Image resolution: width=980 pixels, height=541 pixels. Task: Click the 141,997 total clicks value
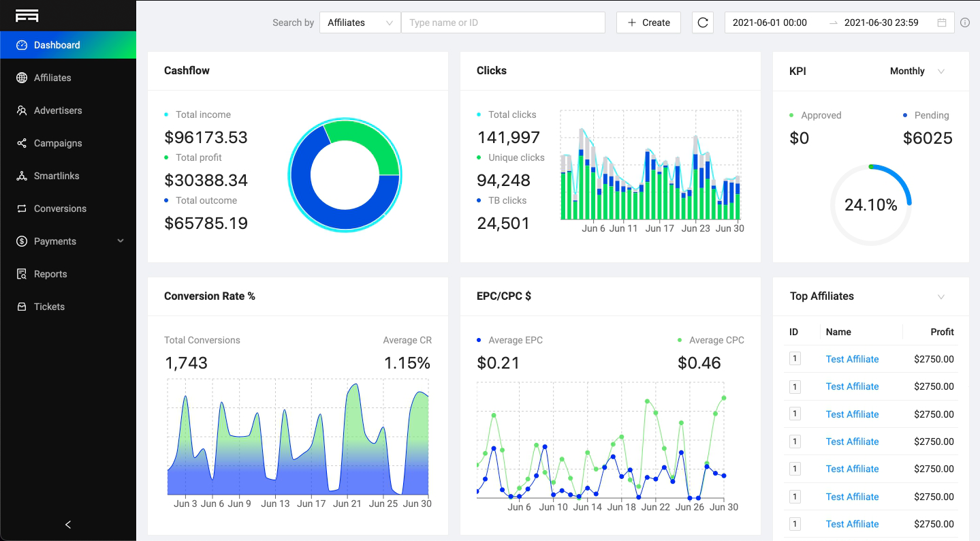[509, 138]
